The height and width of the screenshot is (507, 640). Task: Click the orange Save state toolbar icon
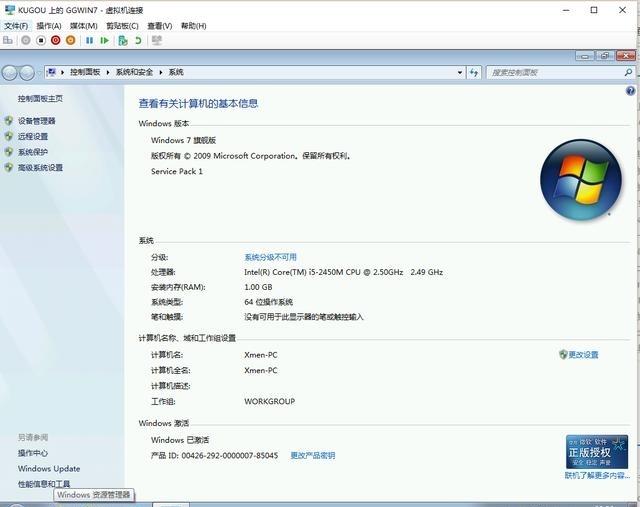(70, 40)
